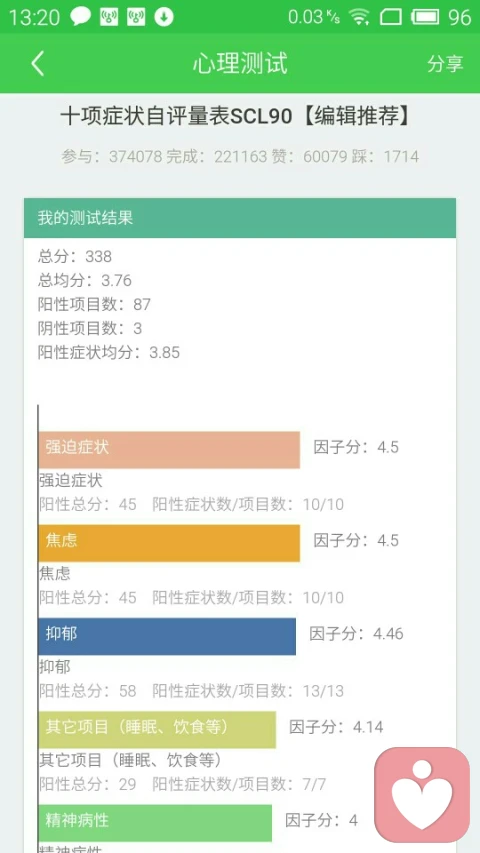Click the 分享 share button
This screenshot has width=480, height=853.
445,64
